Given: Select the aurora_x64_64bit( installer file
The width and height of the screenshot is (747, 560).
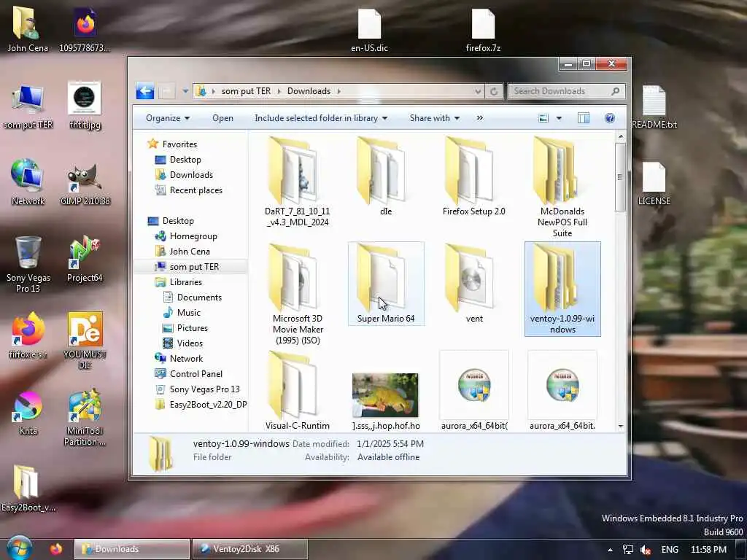Looking at the screenshot, I should coord(473,391).
